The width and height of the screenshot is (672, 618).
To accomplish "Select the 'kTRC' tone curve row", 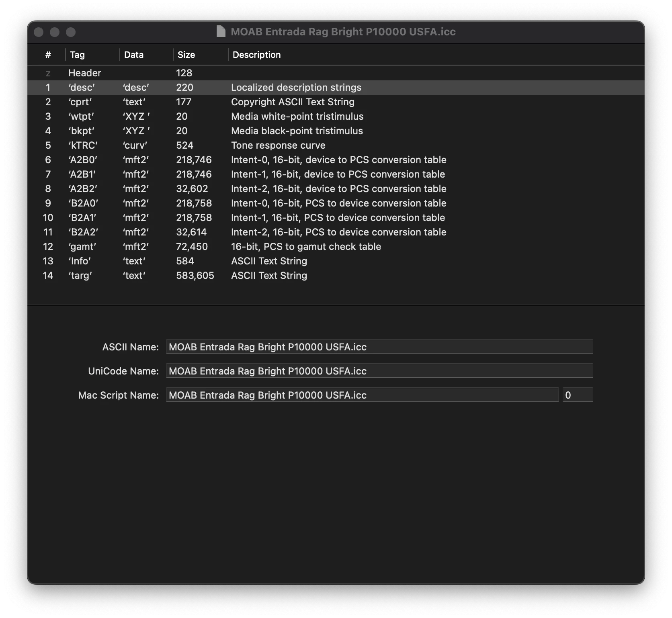I will pos(336,145).
